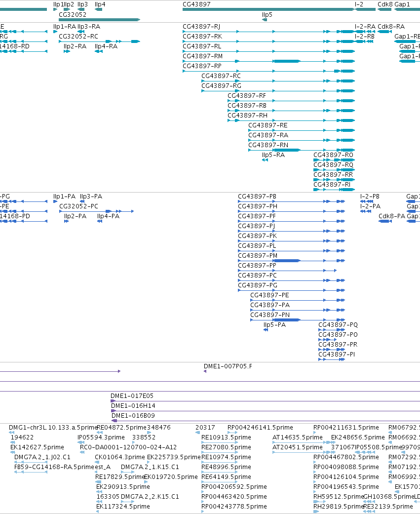Viewport: 420px width, 514px height.
Task: Select the Ilp1 gene glyph
Action: [x=55, y=9]
